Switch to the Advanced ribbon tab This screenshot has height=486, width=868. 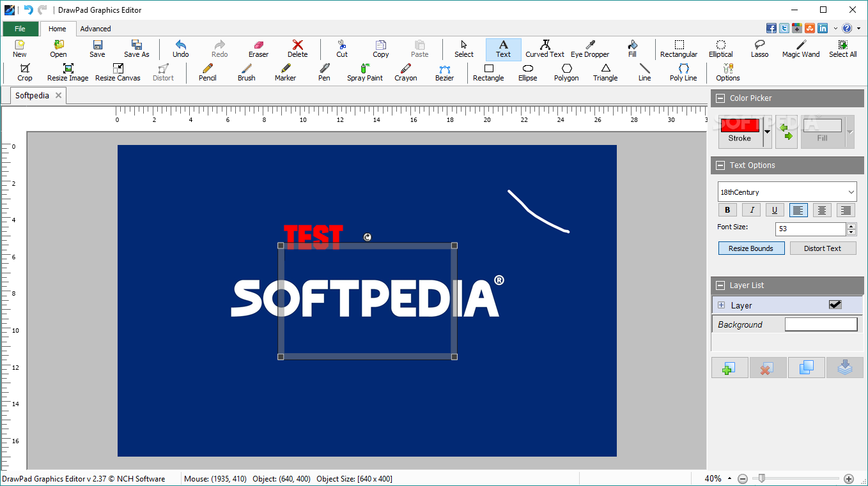95,28
